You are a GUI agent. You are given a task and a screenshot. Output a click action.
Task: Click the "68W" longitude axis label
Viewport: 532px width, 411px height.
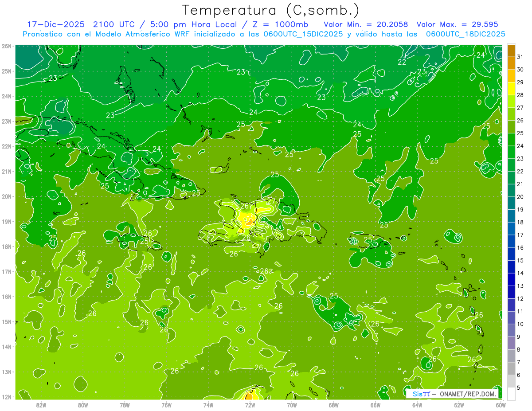pyautogui.click(x=334, y=405)
